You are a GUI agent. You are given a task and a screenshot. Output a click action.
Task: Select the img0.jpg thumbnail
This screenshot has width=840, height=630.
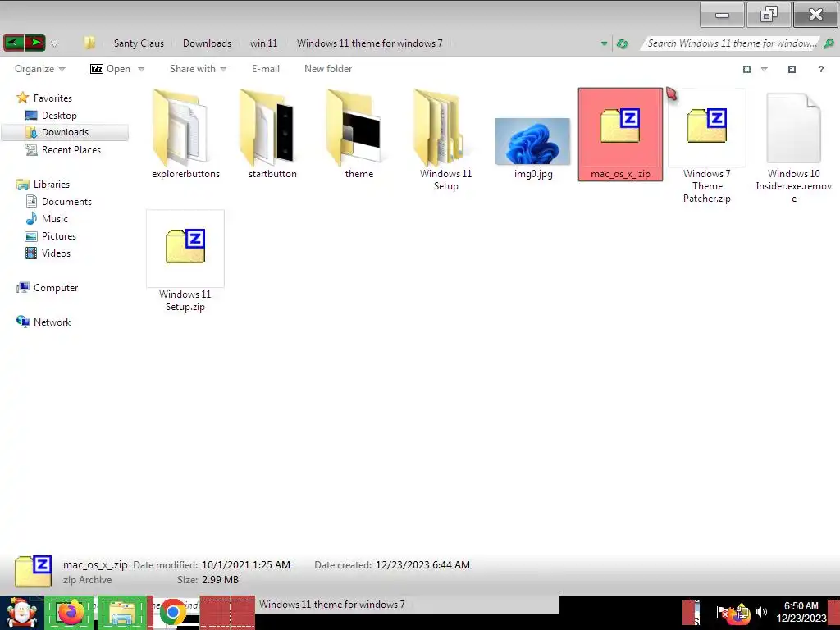tap(533, 142)
